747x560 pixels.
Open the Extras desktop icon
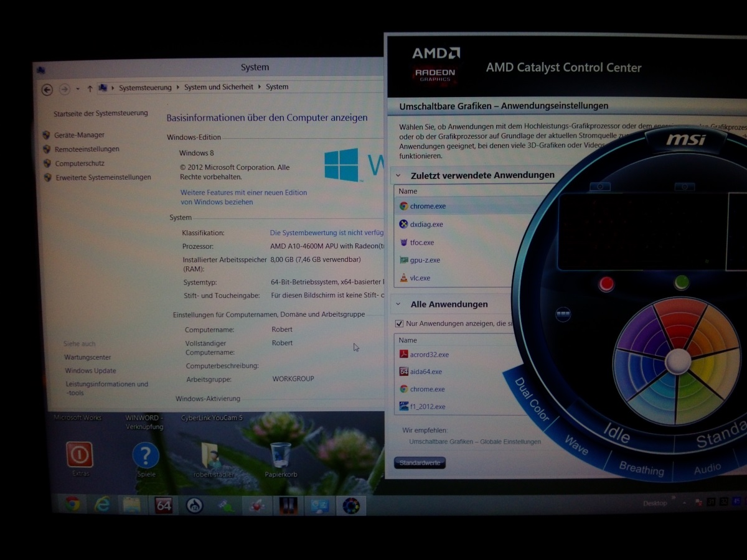[80, 455]
